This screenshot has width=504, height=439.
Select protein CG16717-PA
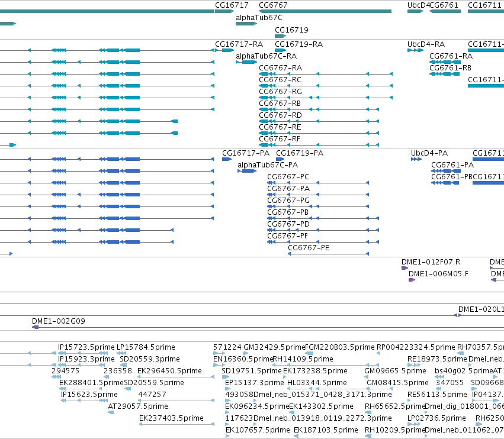point(246,153)
